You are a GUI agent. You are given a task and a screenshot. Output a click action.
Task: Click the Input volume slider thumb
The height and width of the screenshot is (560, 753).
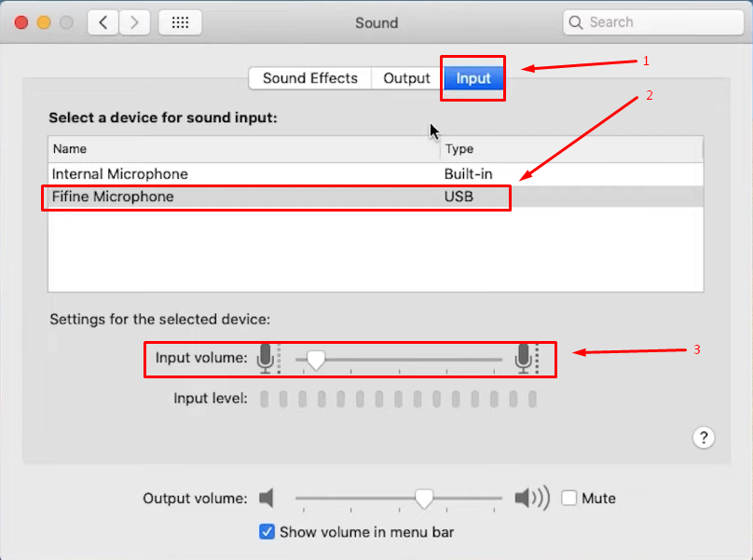coord(316,360)
